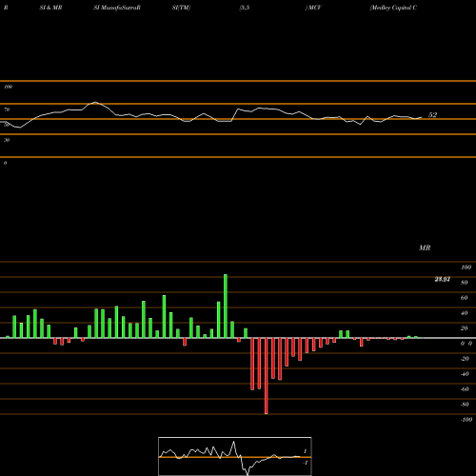The width and height of the screenshot is (476, 476).
Task: Click the MR axis '-20' label
Action: pyautogui.click(x=465, y=359)
